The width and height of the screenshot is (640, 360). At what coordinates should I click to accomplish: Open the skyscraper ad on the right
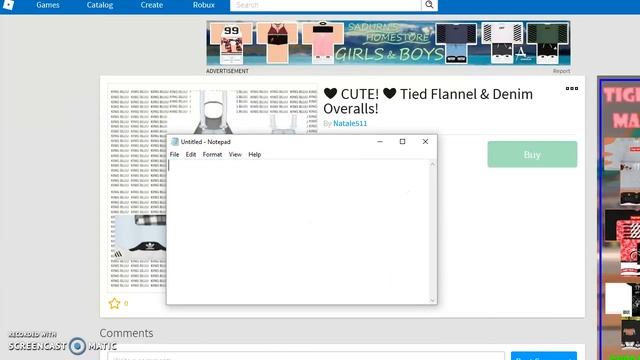[620, 218]
